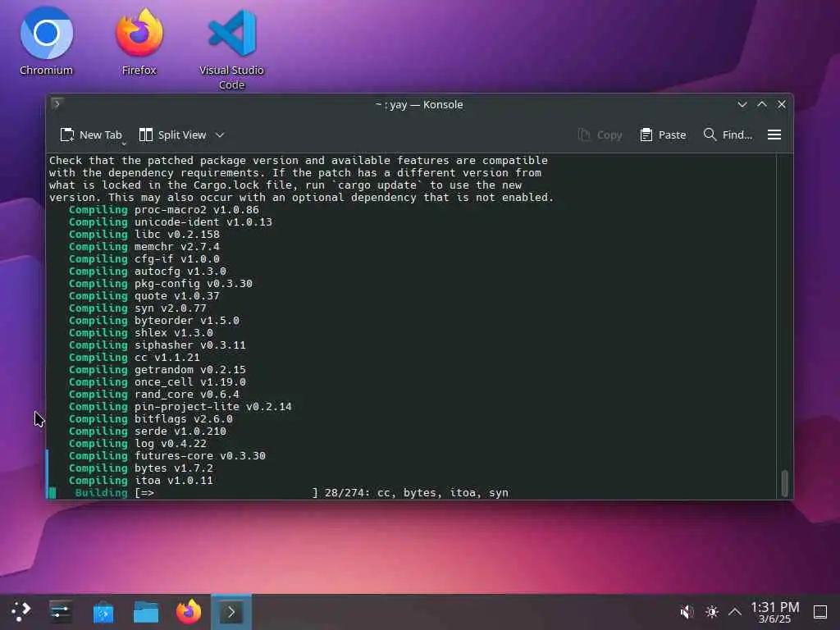The height and width of the screenshot is (630, 840).
Task: Launch the Firefox desktop shortcut
Action: (x=139, y=41)
